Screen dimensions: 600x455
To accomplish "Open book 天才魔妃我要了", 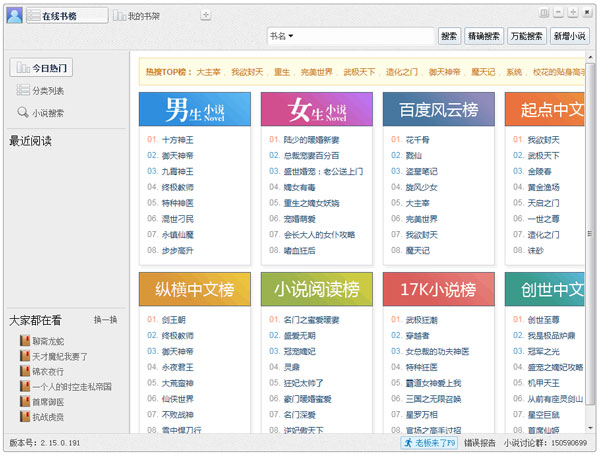I will 54,356.
